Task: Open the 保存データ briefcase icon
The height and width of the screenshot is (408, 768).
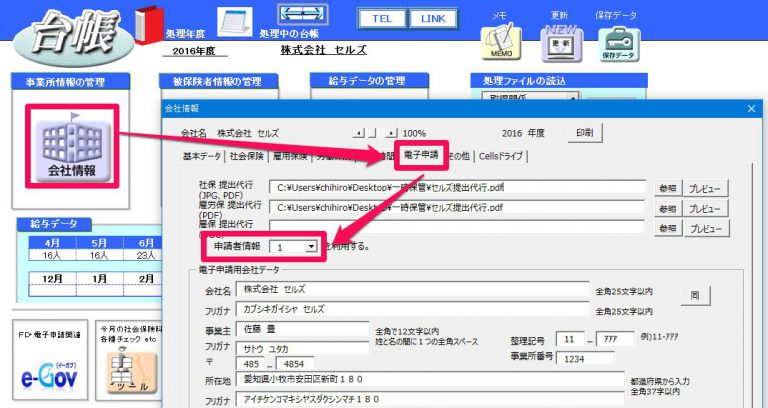Action: pos(618,44)
